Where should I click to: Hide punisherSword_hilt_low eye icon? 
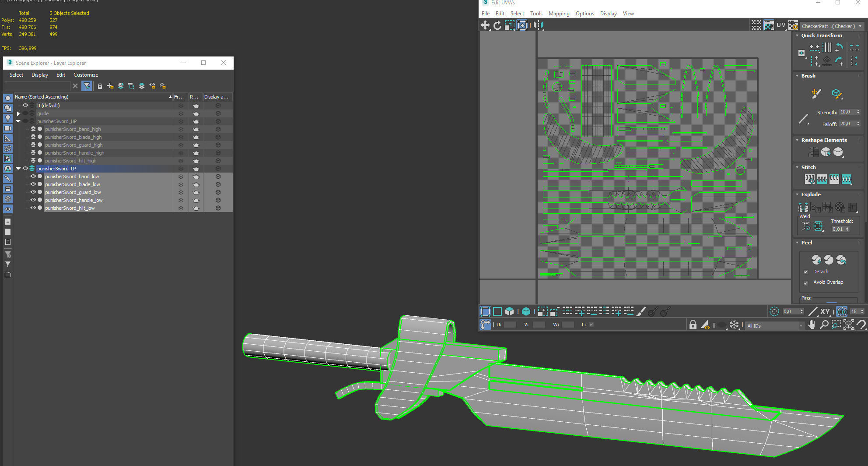pos(33,208)
